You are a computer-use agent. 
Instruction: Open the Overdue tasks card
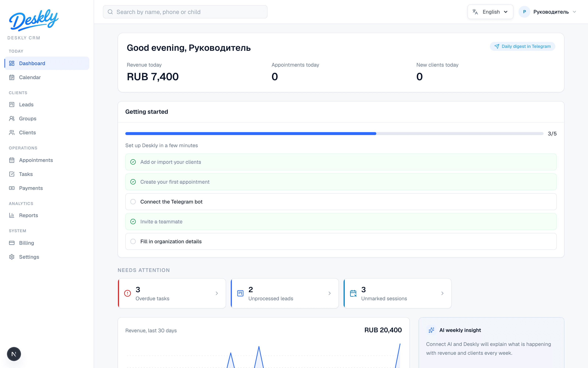tap(172, 293)
